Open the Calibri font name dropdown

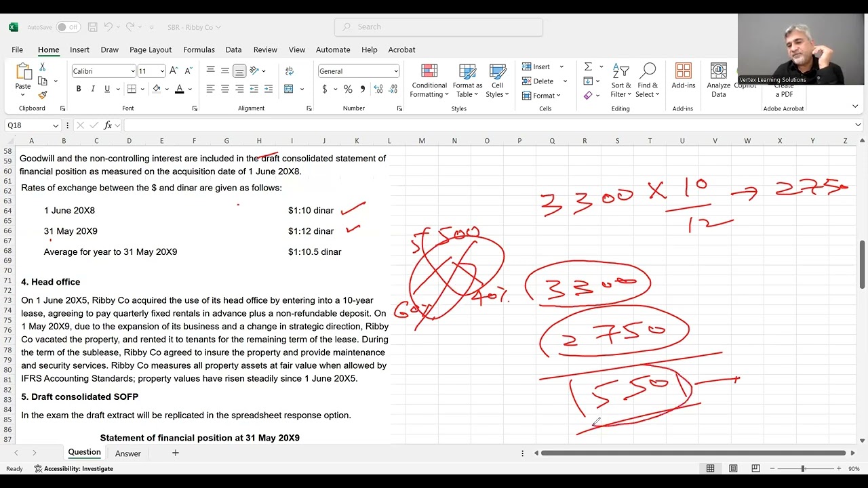point(133,71)
